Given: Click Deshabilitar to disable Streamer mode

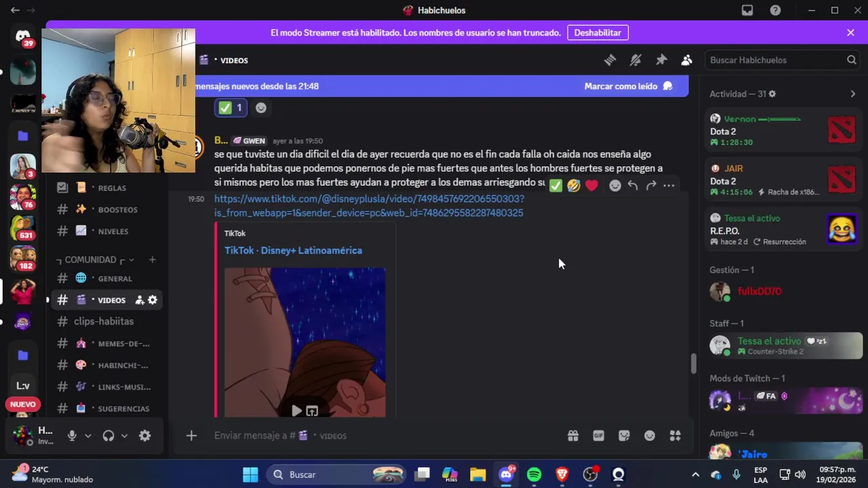Looking at the screenshot, I should pos(597,33).
